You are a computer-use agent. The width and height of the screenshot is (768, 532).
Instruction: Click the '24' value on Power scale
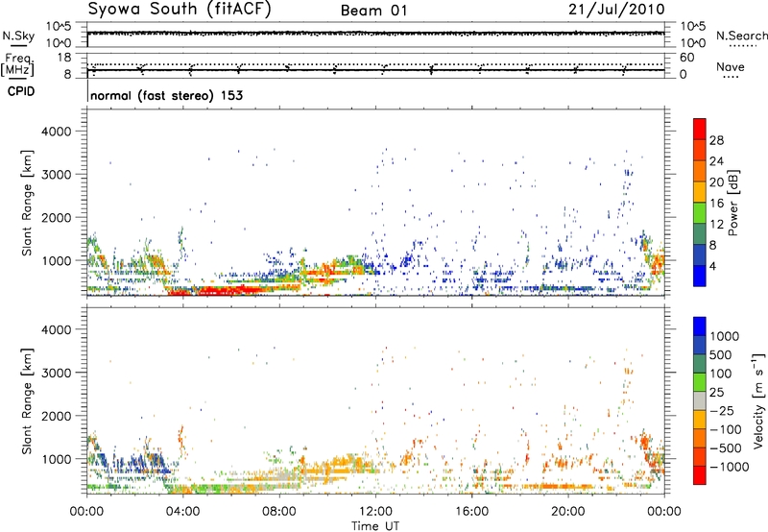pos(716,161)
